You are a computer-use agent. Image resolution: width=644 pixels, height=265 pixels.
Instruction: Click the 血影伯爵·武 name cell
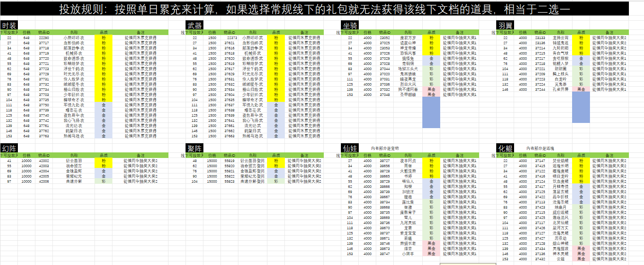tap(253, 43)
